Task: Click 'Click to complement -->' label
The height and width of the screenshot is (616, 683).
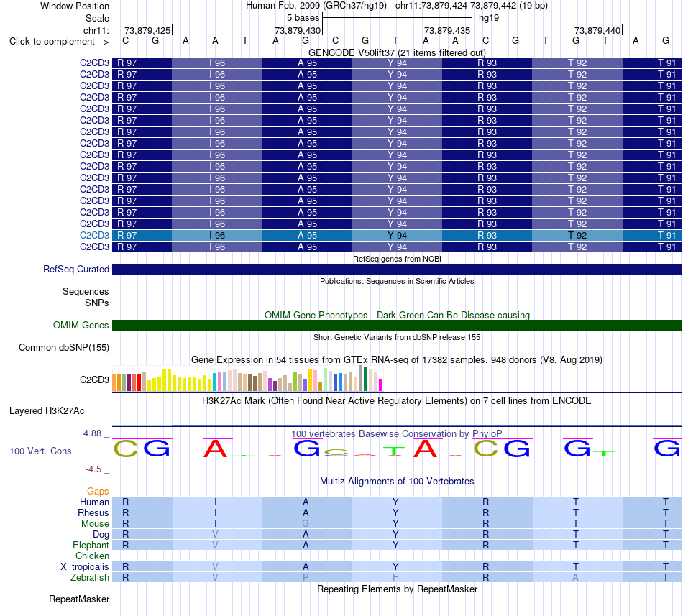Action: pyautogui.click(x=59, y=42)
